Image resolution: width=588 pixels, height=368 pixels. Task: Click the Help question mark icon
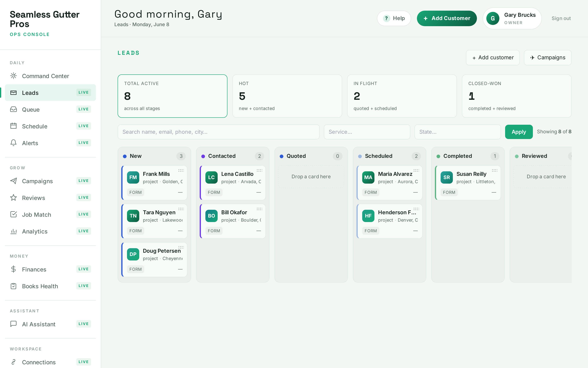[x=386, y=18]
